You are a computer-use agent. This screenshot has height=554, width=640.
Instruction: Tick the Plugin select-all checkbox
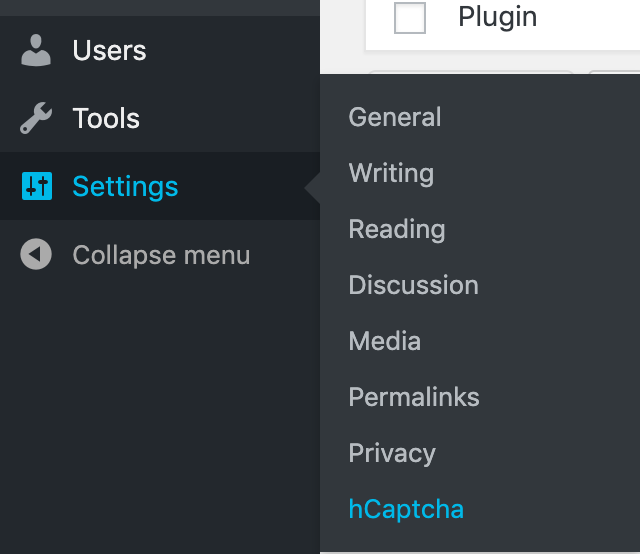[410, 18]
